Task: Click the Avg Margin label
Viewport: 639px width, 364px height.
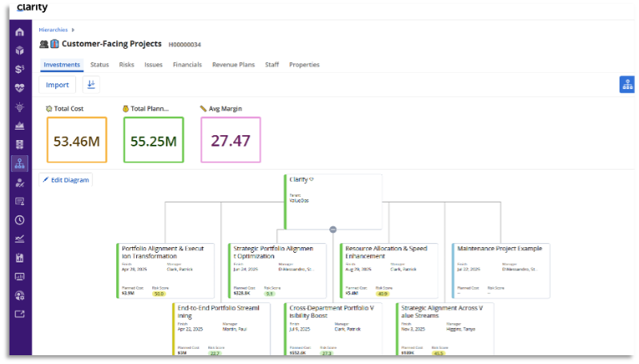Action: coord(225,109)
